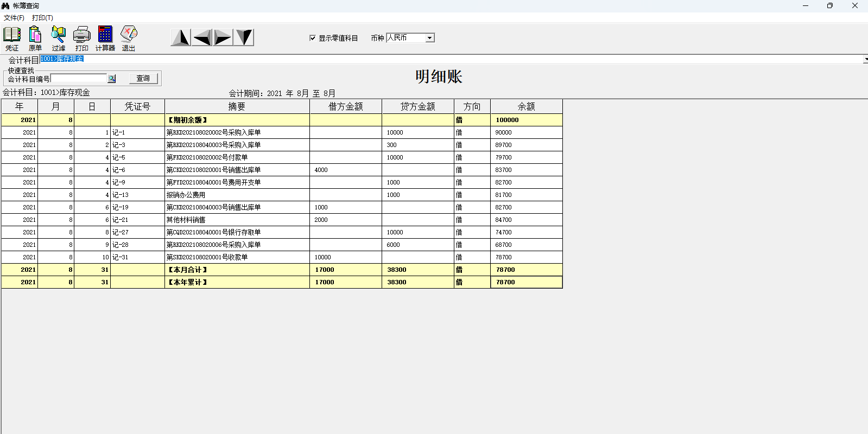Open the 文件(F) menu

point(14,18)
